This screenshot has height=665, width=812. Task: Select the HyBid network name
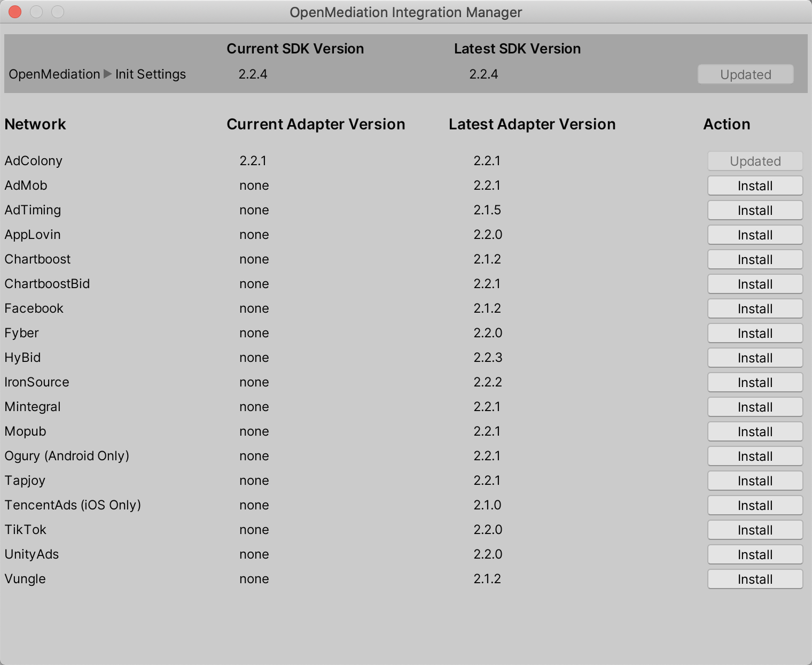coord(22,358)
